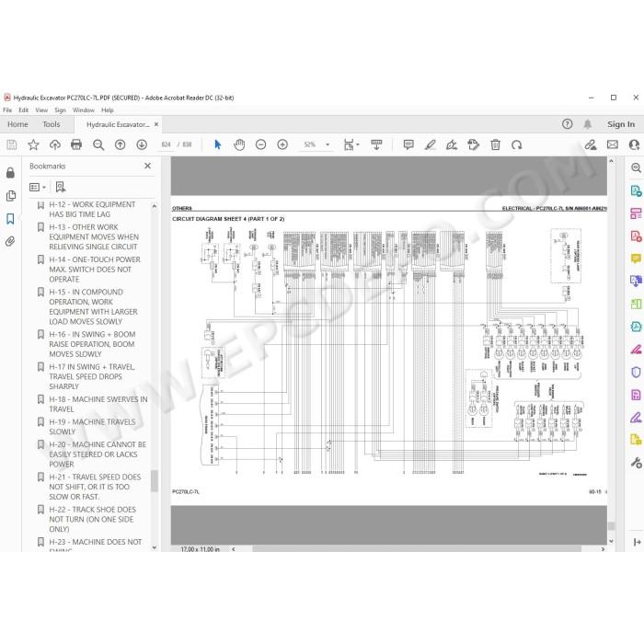644x644 pixels.
Task: Open bookmark options dropdown
Action: click(x=38, y=188)
